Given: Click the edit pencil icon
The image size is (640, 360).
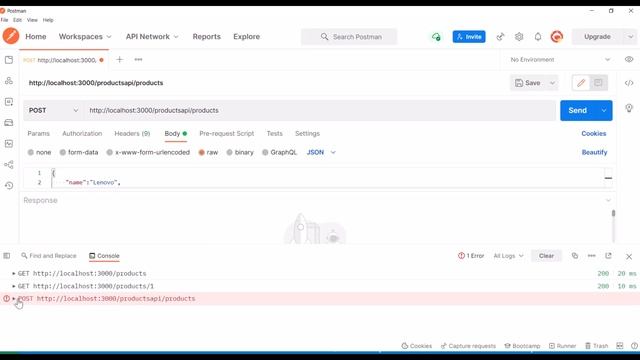Looking at the screenshot, I should pyautogui.click(x=581, y=83).
